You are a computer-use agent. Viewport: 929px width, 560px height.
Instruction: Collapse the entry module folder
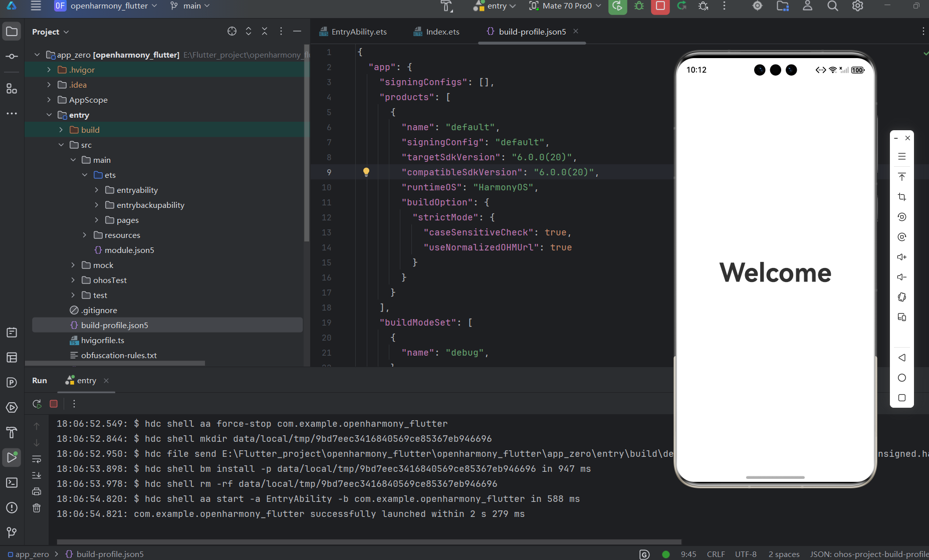pos(49,115)
